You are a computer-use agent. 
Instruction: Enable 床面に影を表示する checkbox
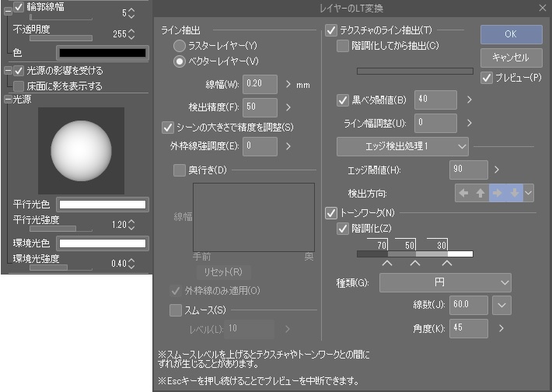coord(19,86)
